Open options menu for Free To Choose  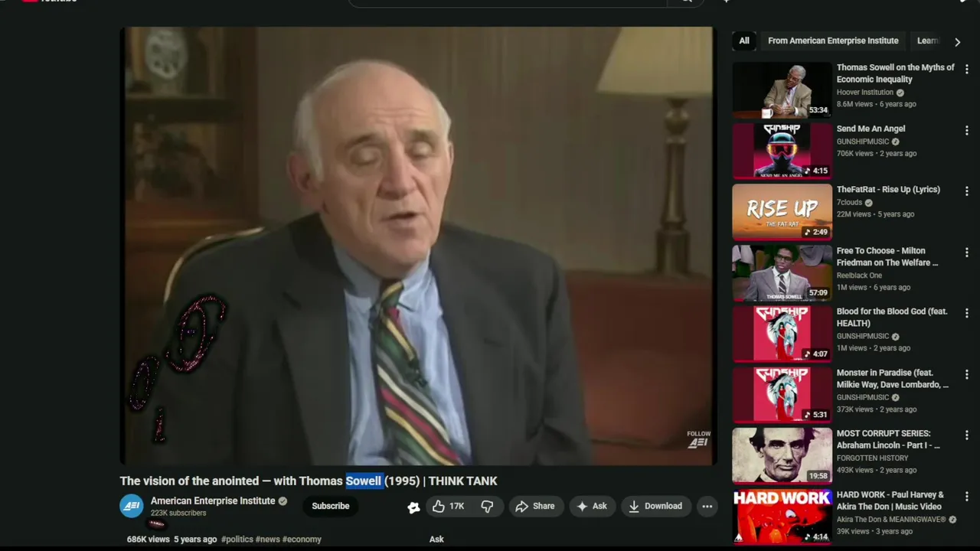966,253
